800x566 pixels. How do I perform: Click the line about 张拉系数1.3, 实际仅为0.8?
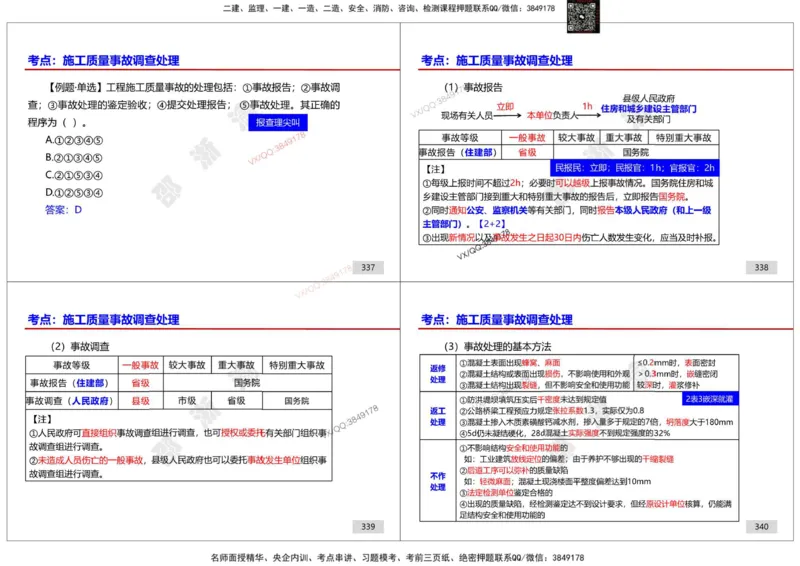pos(552,410)
